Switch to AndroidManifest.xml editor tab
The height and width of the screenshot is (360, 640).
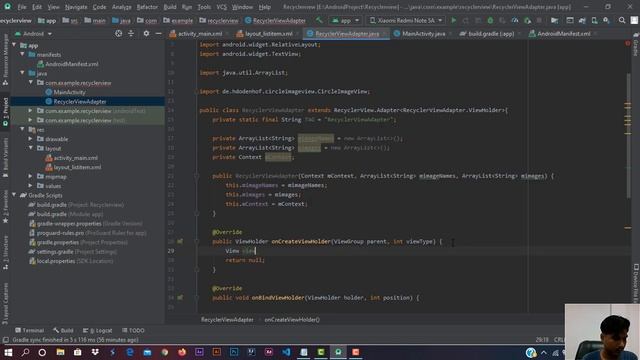(x=563, y=34)
